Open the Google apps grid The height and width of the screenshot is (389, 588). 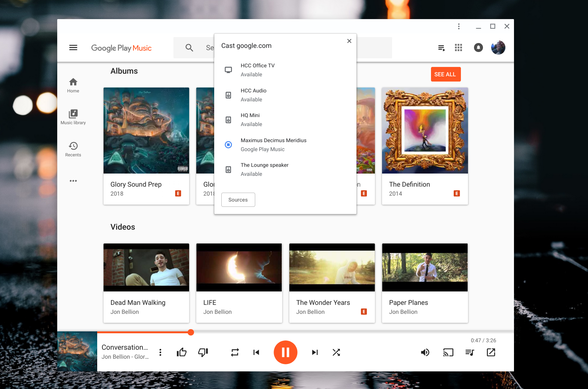click(x=458, y=48)
